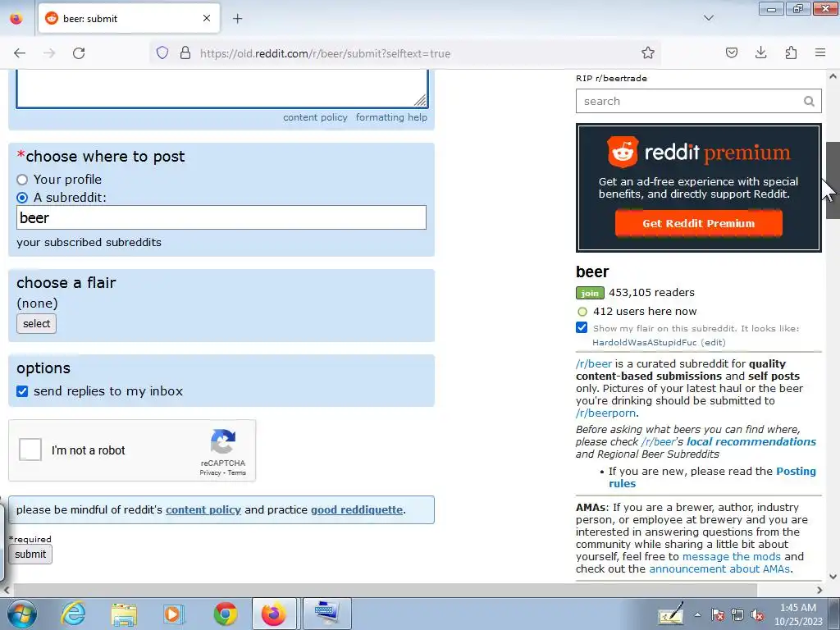This screenshot has width=840, height=630.
Task: Expand the list all tabs chevron
Action: pos(708,18)
